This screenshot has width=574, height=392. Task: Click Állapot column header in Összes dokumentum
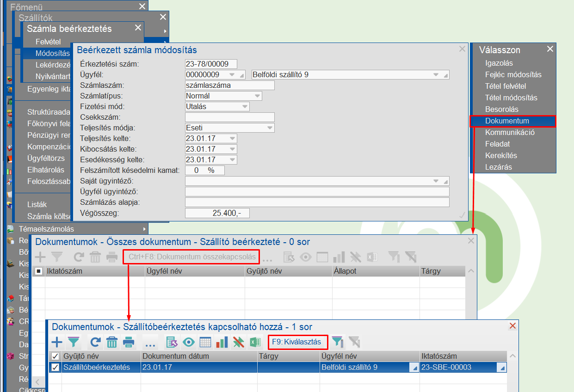pos(376,271)
